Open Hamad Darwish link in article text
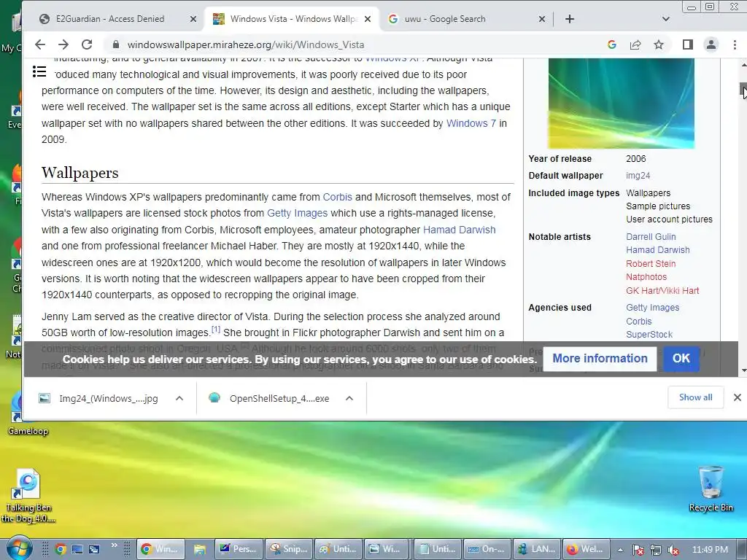Image resolution: width=747 pixels, height=560 pixels. pos(460,230)
